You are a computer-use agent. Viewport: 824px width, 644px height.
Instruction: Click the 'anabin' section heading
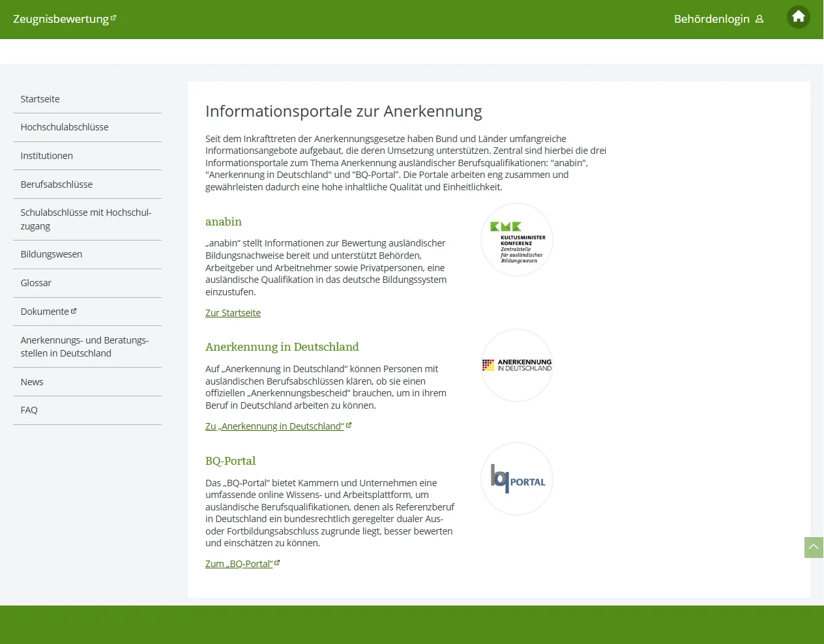224,222
